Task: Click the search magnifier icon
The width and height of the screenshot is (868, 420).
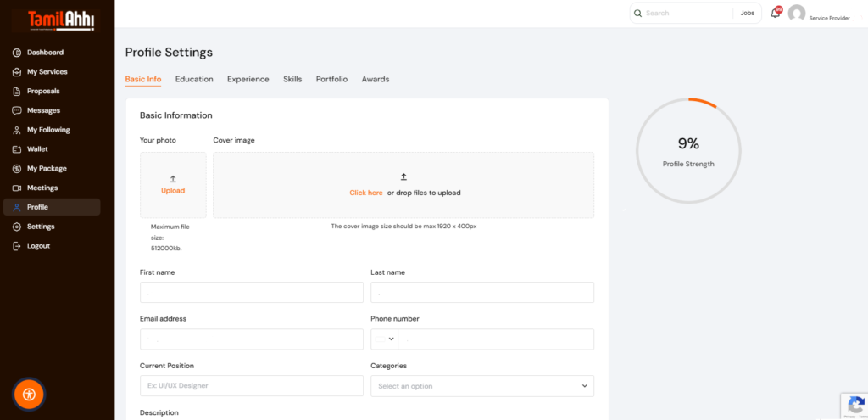Action: 637,14
